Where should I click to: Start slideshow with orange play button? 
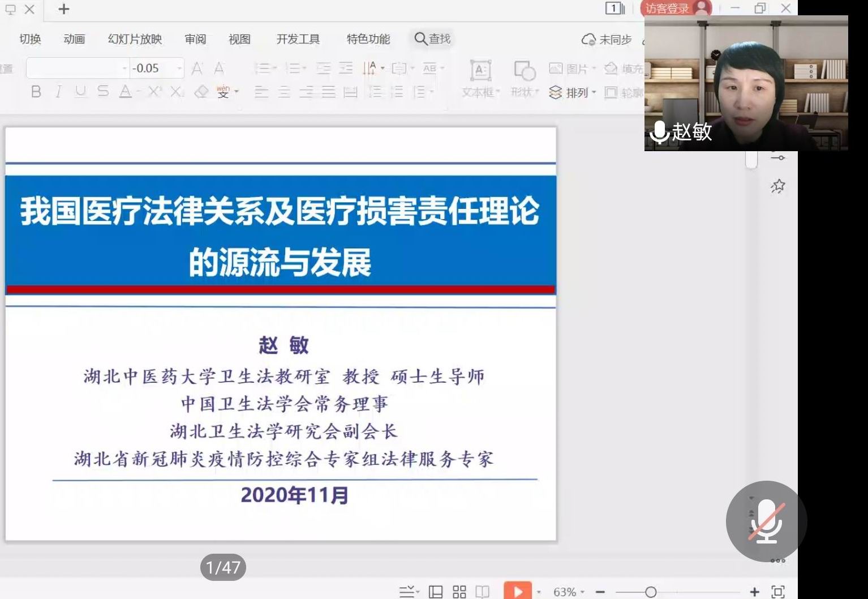[x=517, y=592]
